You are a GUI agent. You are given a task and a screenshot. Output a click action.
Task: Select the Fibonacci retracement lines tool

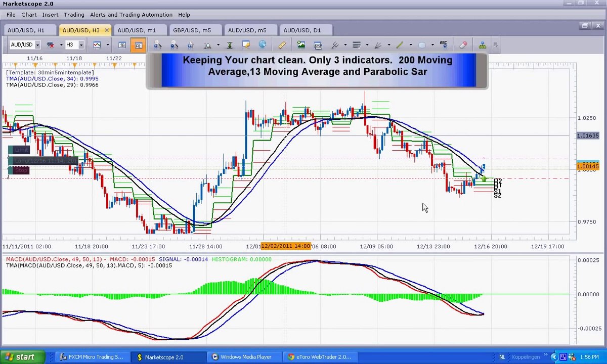(x=357, y=45)
